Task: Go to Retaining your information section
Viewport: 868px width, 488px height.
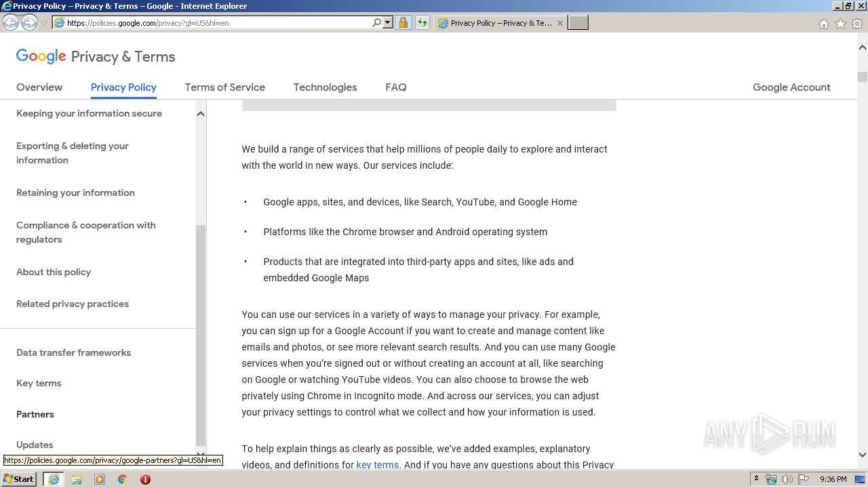Action: click(x=75, y=192)
